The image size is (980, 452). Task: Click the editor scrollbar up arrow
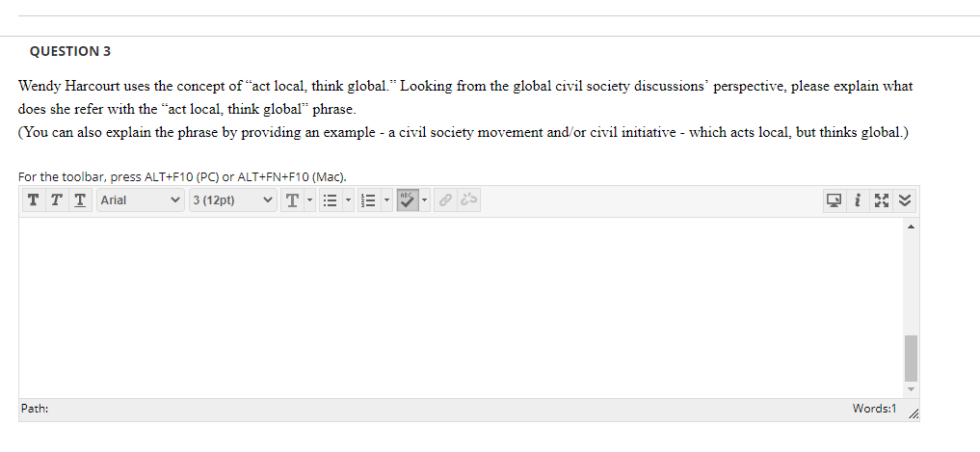(x=911, y=226)
